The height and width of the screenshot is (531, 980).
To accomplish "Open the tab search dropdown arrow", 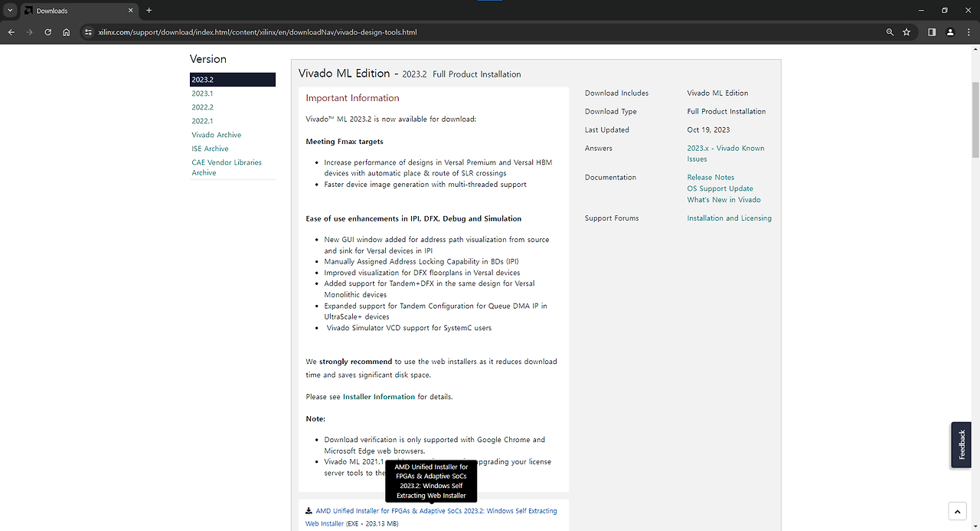I will pos(10,11).
